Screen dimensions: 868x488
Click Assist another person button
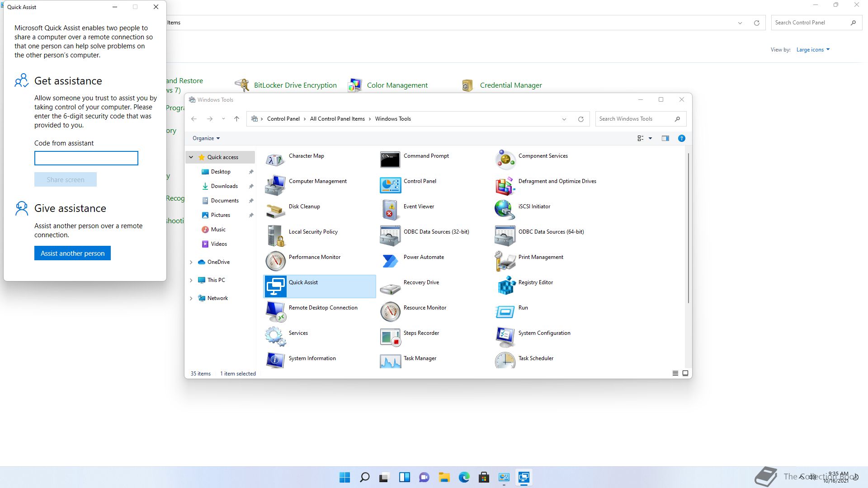pos(72,253)
